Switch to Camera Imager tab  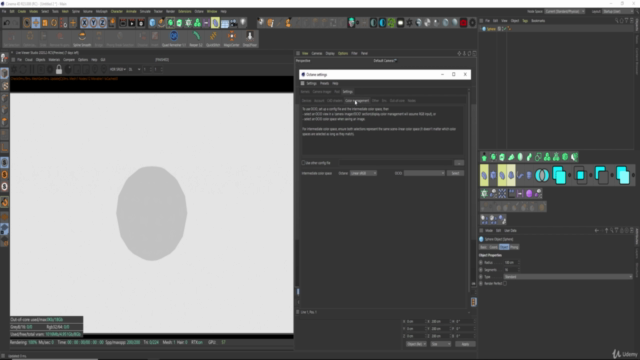coord(322,92)
